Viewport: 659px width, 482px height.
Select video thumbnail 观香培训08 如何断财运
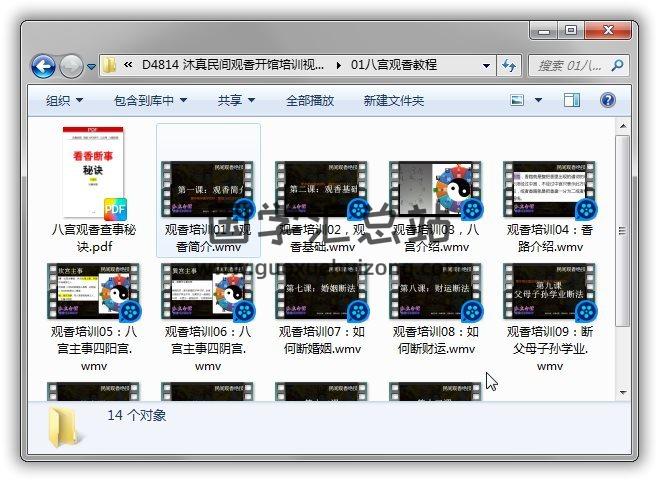[x=436, y=292]
